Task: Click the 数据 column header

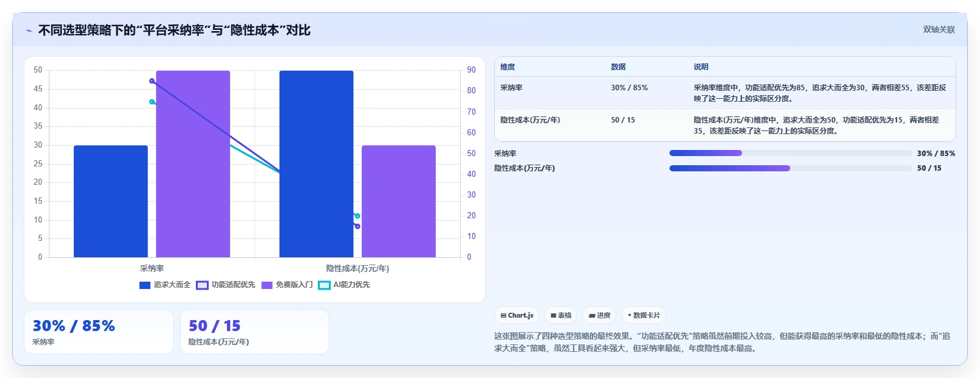Action: [x=618, y=67]
